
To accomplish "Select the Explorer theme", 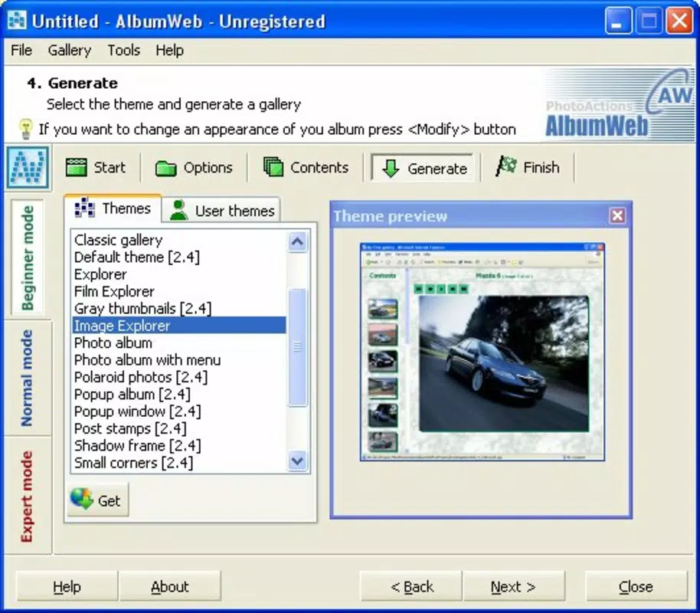I will tap(179, 274).
